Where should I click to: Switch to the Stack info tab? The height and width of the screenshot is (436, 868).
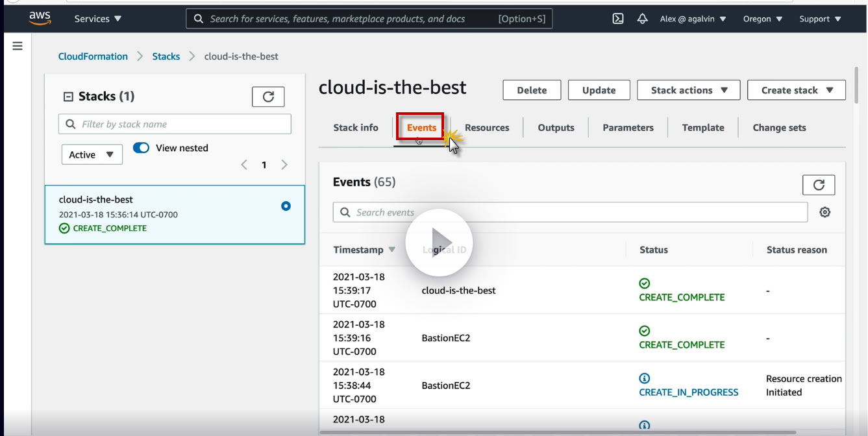pos(356,128)
